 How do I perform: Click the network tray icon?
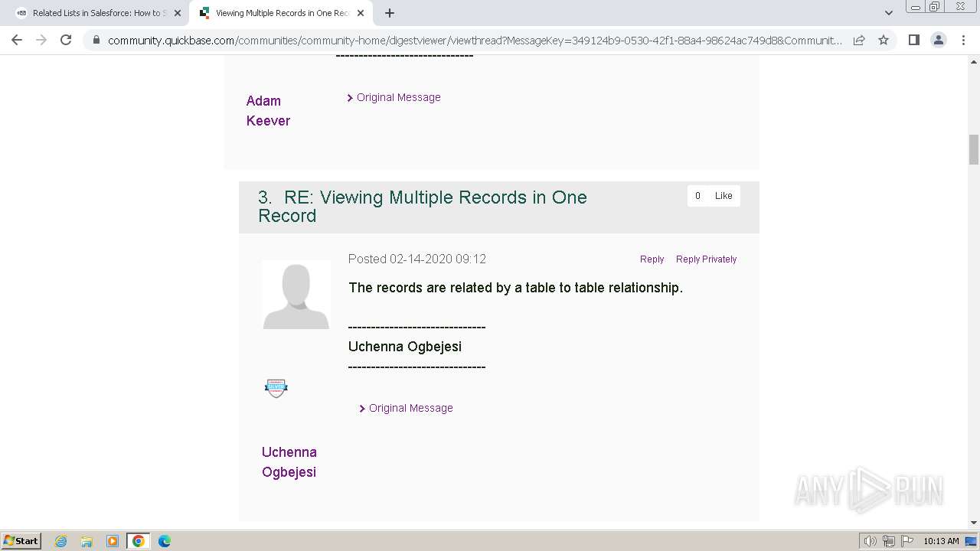tap(889, 541)
